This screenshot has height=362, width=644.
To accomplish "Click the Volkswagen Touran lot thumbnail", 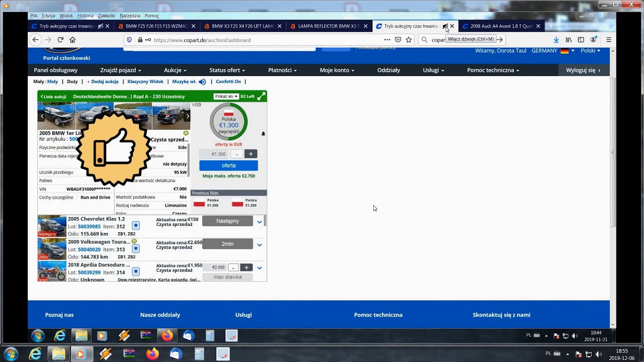I will [x=52, y=249].
